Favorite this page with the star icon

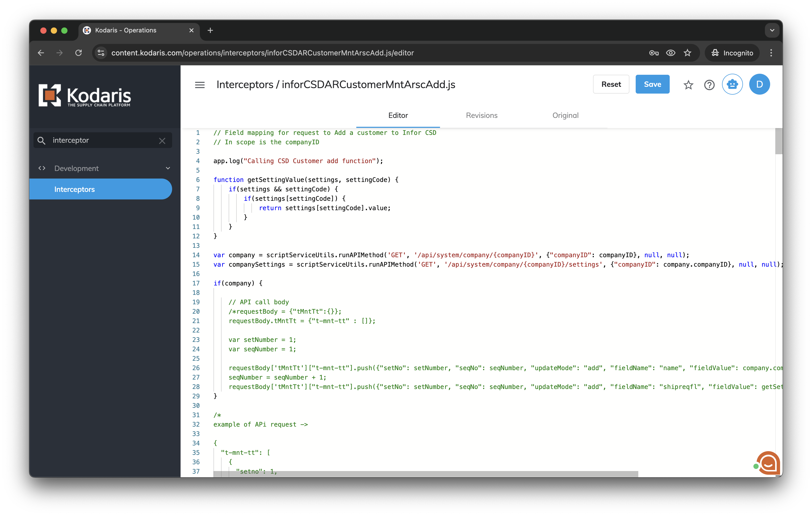(x=688, y=85)
